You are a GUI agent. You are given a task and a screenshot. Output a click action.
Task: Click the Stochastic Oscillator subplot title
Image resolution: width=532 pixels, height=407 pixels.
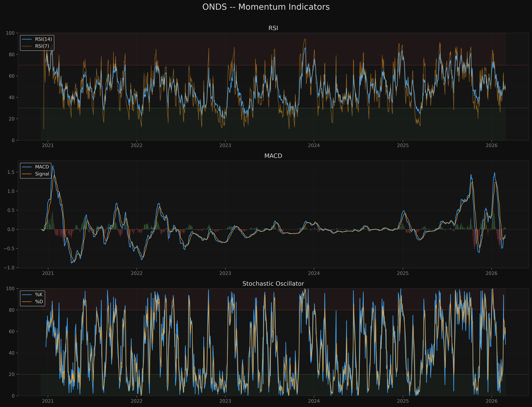273,284
